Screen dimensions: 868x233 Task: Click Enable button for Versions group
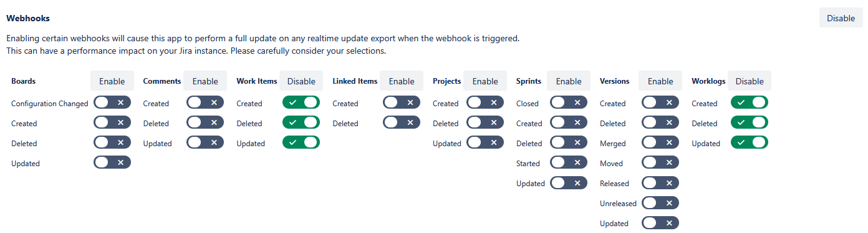click(x=660, y=81)
